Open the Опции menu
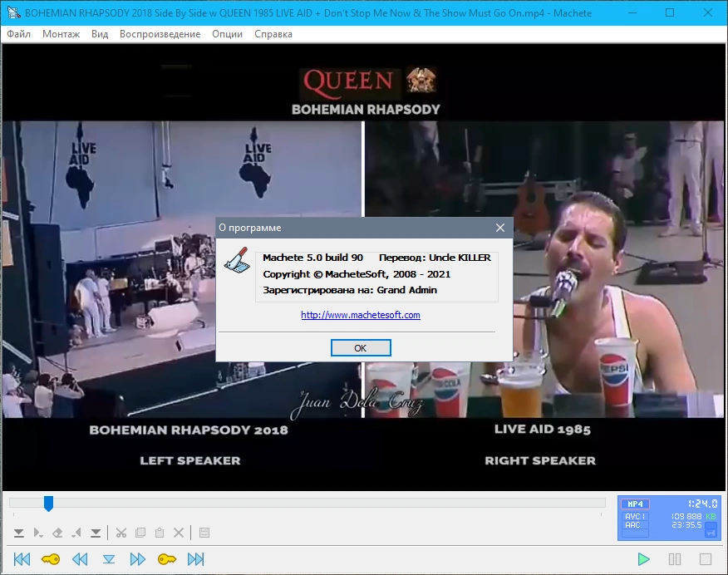The image size is (728, 575). tap(227, 34)
